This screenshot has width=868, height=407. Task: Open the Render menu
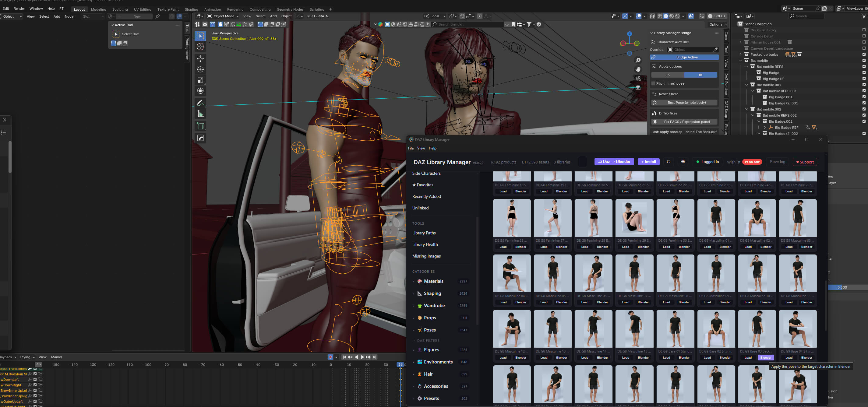(x=19, y=9)
